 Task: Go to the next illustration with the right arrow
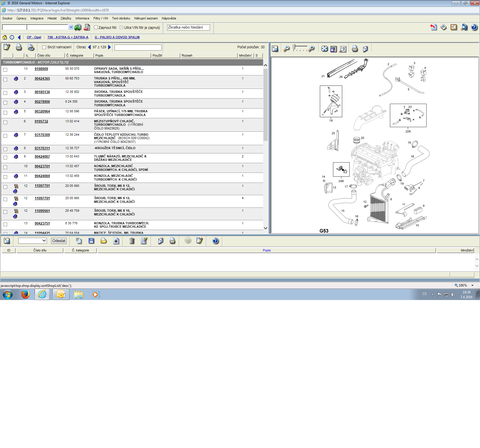[x=109, y=47]
